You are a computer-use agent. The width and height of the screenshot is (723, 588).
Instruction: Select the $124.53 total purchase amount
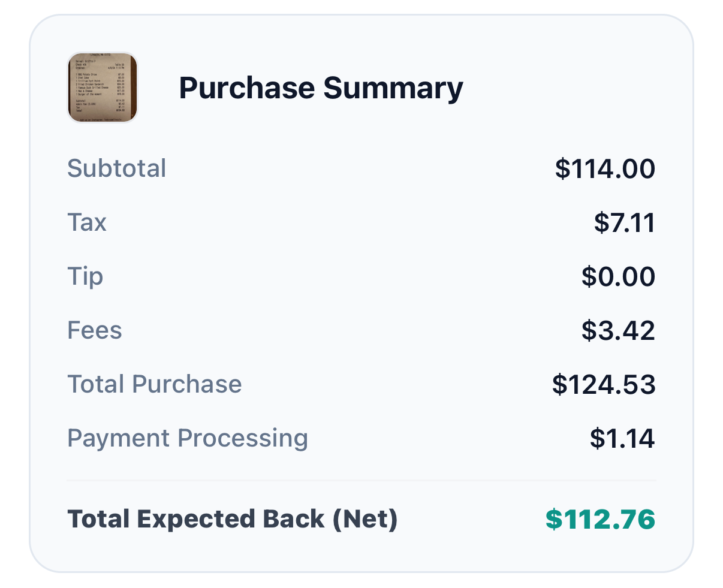[604, 384]
